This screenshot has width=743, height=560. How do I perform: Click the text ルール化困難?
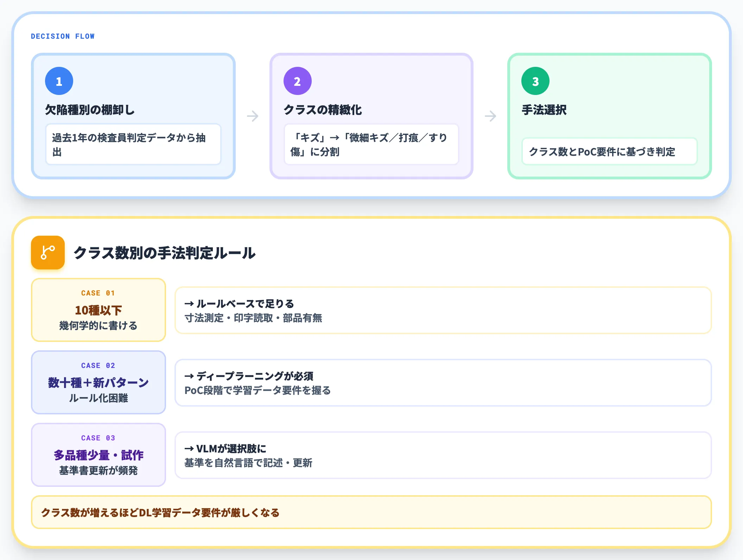[x=98, y=398]
